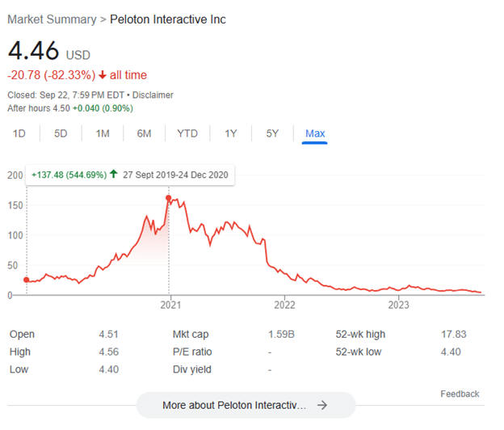
Task: Choose the 1M chart range
Action: pos(103,133)
